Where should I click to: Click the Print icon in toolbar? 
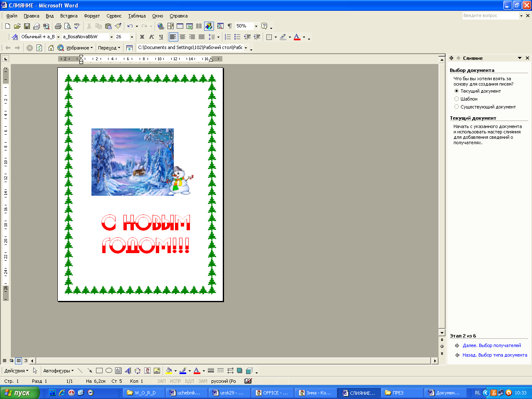58,26
